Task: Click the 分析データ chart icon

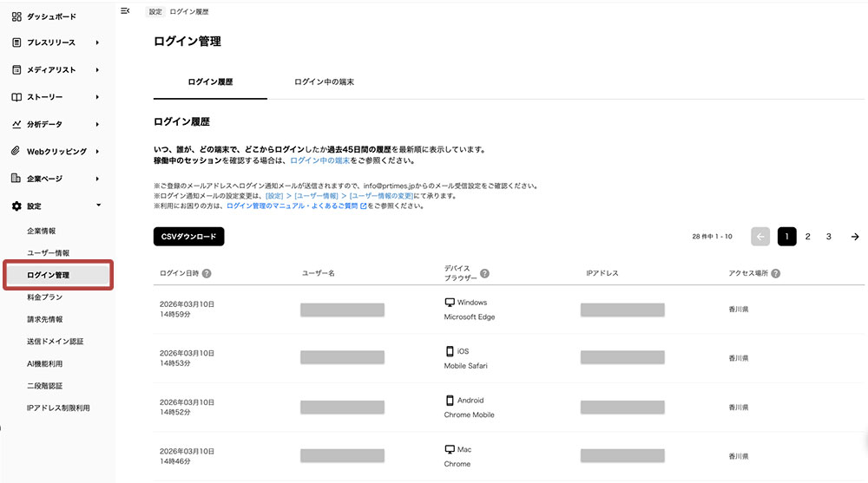Action: point(16,124)
